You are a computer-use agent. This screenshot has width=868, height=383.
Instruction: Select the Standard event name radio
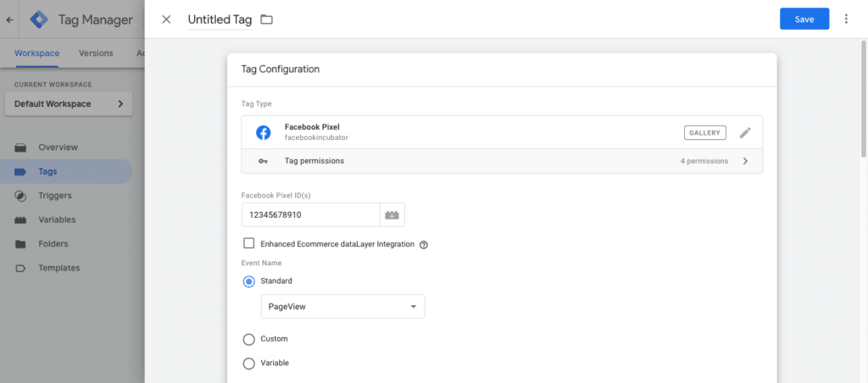[249, 281]
